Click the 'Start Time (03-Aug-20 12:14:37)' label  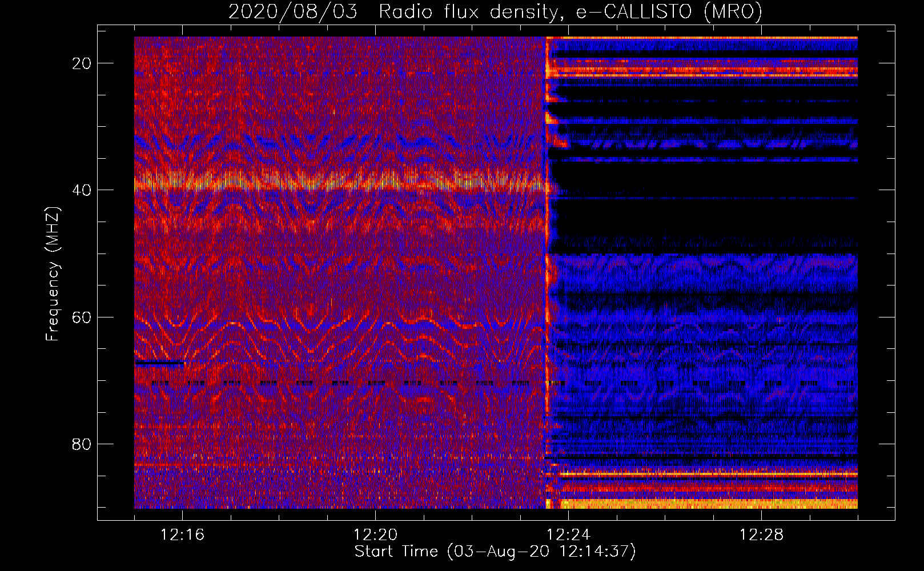point(495,552)
